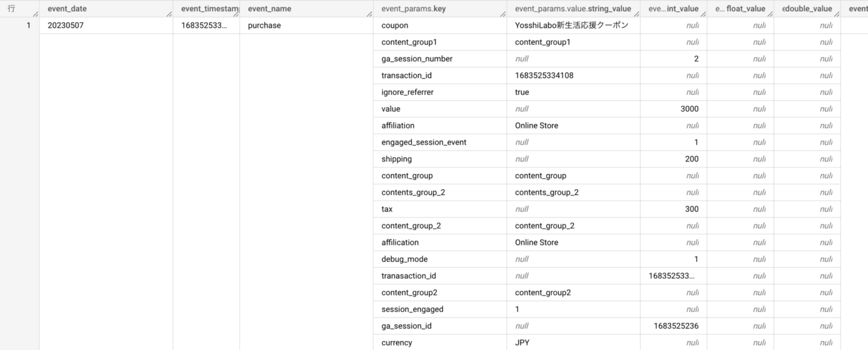
Task: Click the resize handle on int_value header
Action: coord(702,14)
